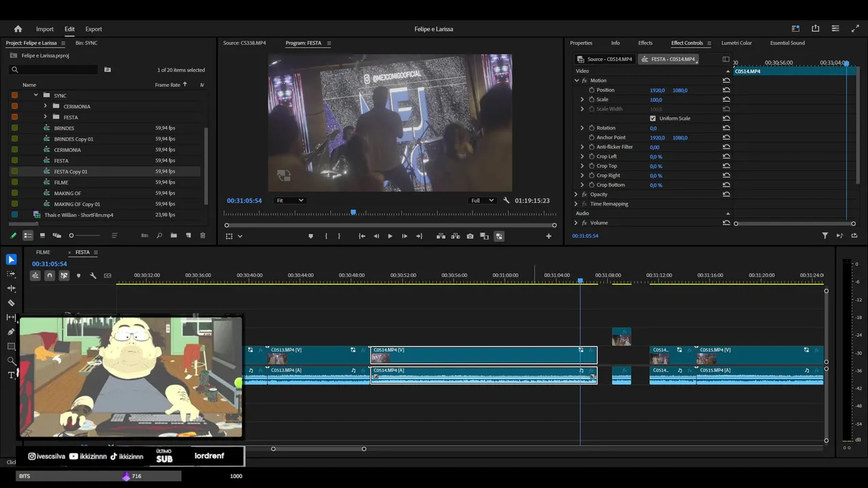
Task: Expand the CERIMONIA folder in Project panel
Action: tap(45, 106)
